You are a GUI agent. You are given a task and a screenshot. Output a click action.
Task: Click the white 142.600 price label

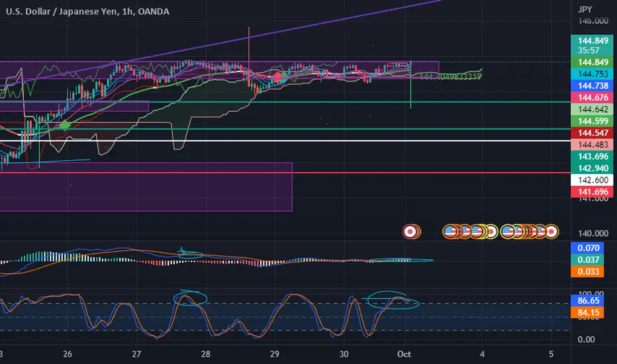coord(592,180)
